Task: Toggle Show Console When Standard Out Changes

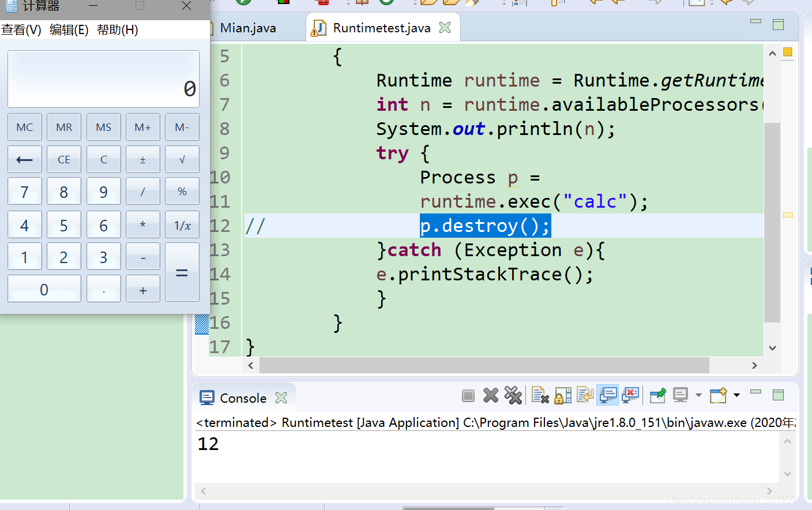Action: (608, 395)
